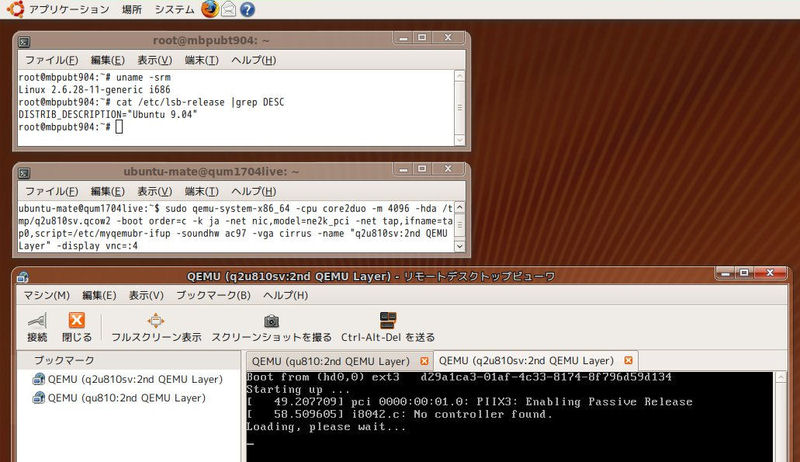Select bookmark QEMU (q2u810sv:2nd QEMU Layer)

(128, 379)
